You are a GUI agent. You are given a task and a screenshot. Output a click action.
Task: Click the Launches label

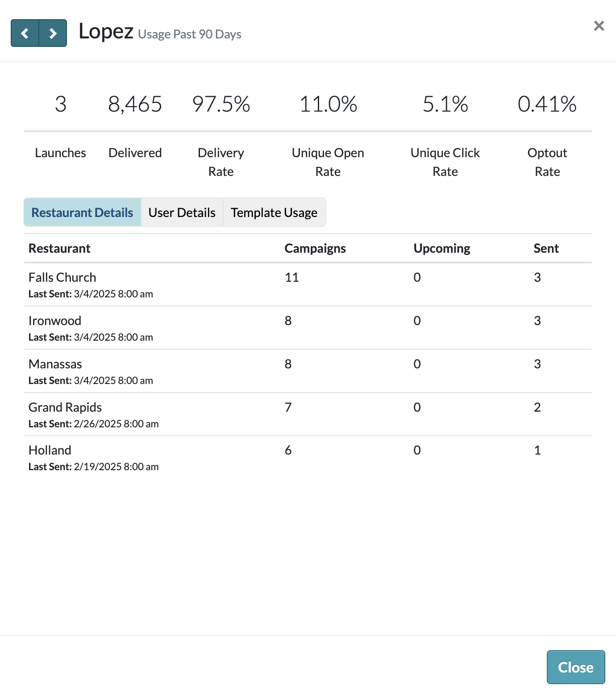coord(61,153)
